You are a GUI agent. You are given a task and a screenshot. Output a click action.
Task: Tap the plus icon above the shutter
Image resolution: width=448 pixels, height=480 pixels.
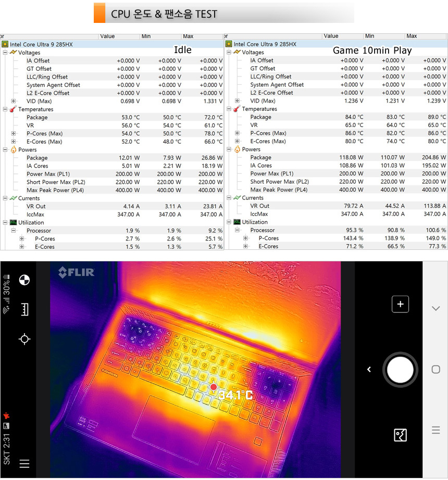tap(400, 305)
